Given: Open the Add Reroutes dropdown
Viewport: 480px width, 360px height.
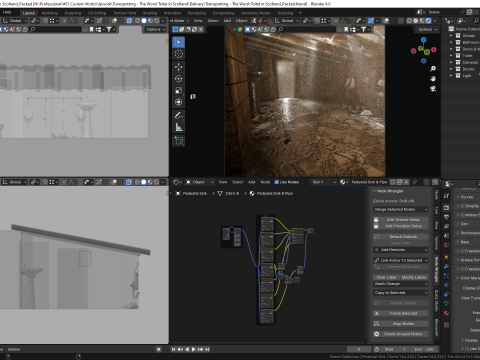Looking at the screenshot, I should [400, 250].
